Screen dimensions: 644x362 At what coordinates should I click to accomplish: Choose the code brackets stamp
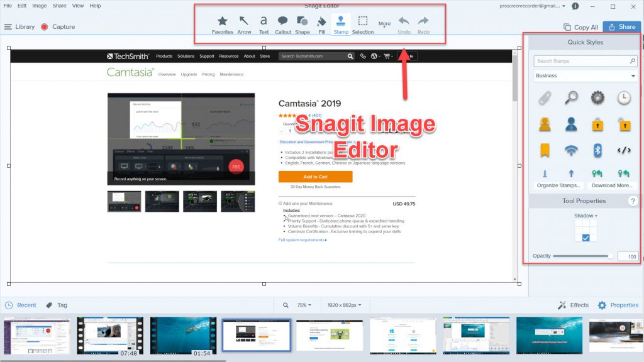pyautogui.click(x=624, y=150)
